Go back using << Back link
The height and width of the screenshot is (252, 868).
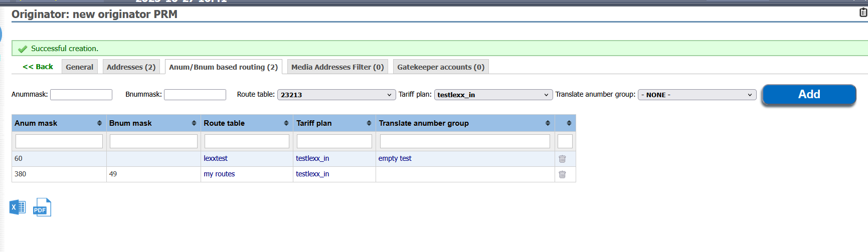[38, 67]
